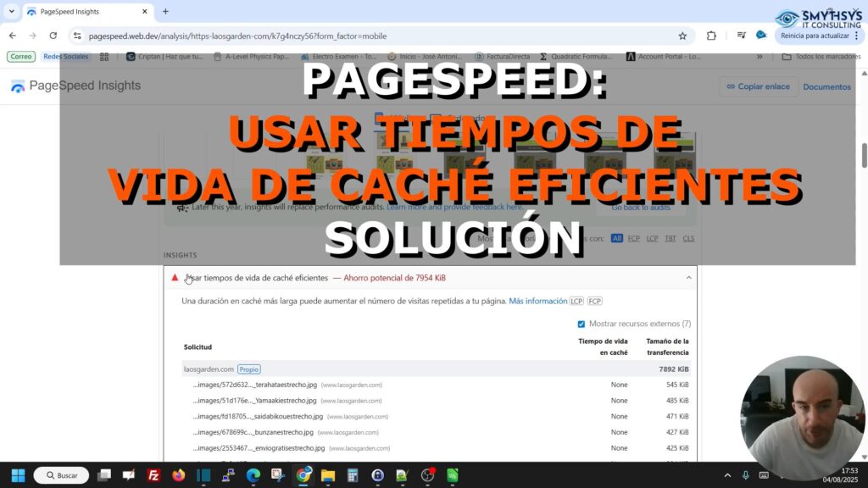Click the taskbar Buscar search box
The image size is (868, 488).
click(61, 475)
